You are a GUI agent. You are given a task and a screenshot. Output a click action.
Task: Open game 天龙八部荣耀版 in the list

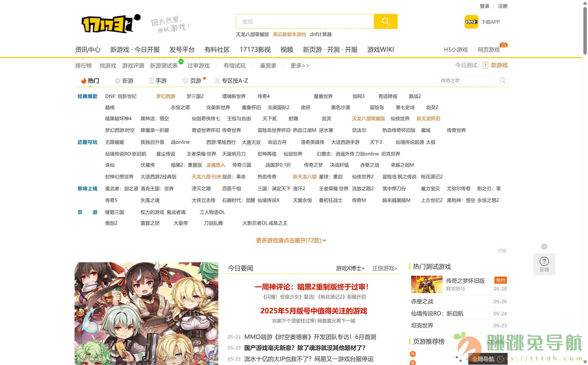pyautogui.click(x=368, y=119)
